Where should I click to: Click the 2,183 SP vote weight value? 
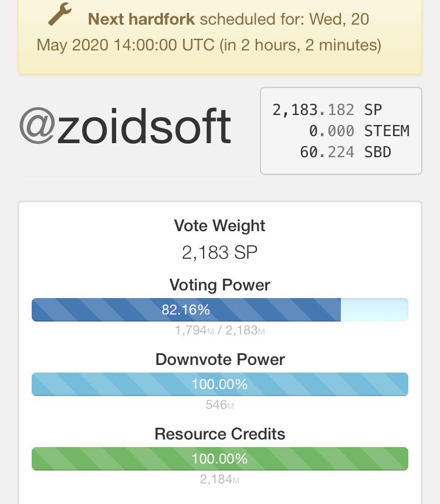(219, 253)
